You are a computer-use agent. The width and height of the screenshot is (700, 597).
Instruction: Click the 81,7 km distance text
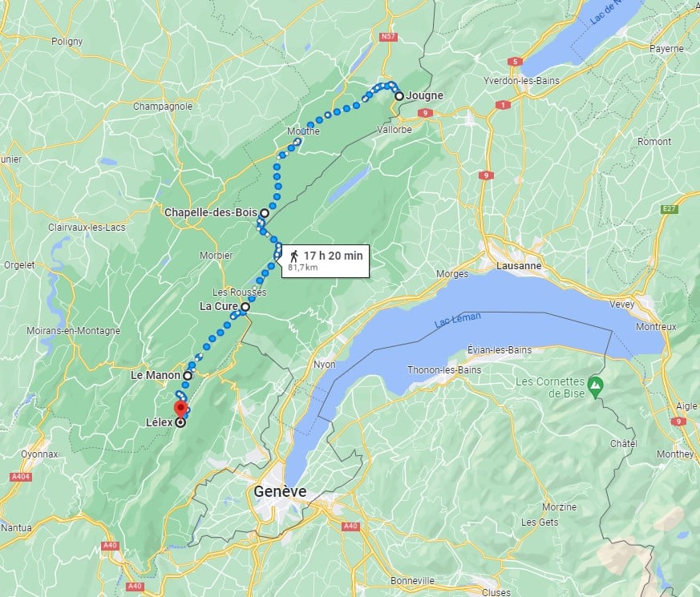[x=302, y=268]
